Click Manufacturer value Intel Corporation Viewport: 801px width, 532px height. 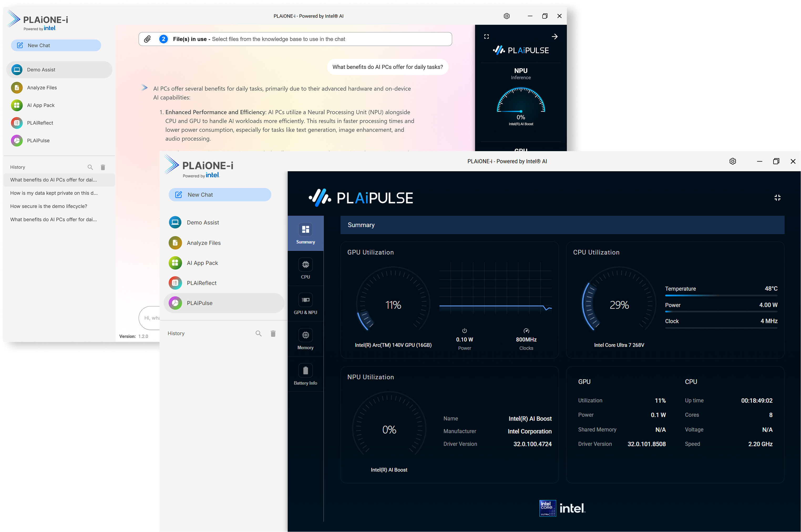click(x=529, y=431)
